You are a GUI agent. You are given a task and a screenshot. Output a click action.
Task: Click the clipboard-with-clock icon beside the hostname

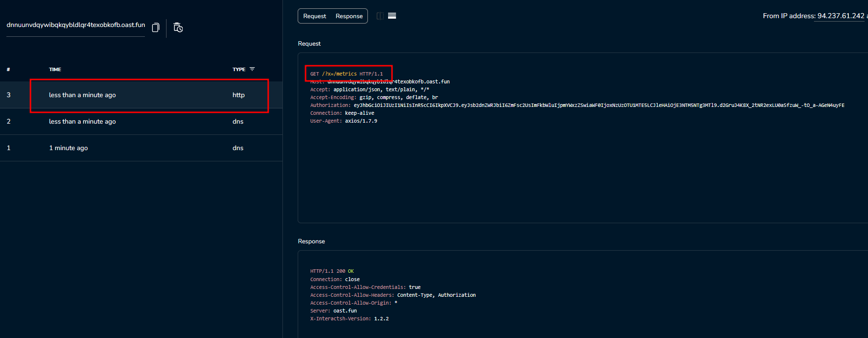178,27
